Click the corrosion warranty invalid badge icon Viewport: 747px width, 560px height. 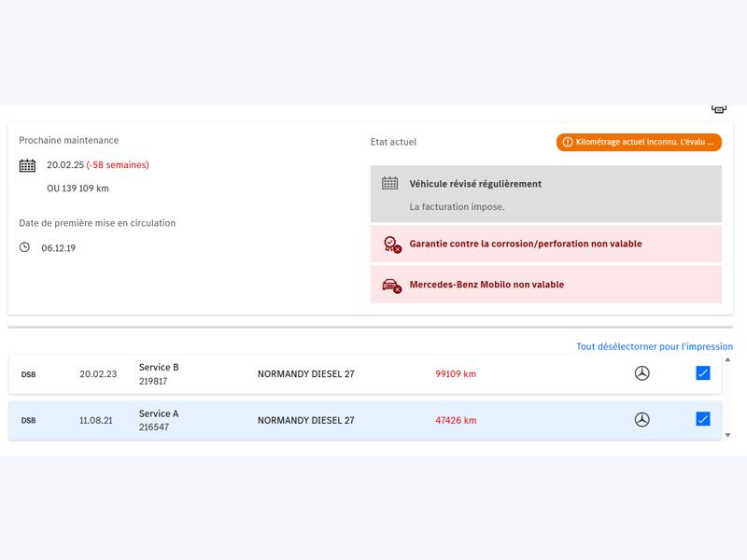391,245
